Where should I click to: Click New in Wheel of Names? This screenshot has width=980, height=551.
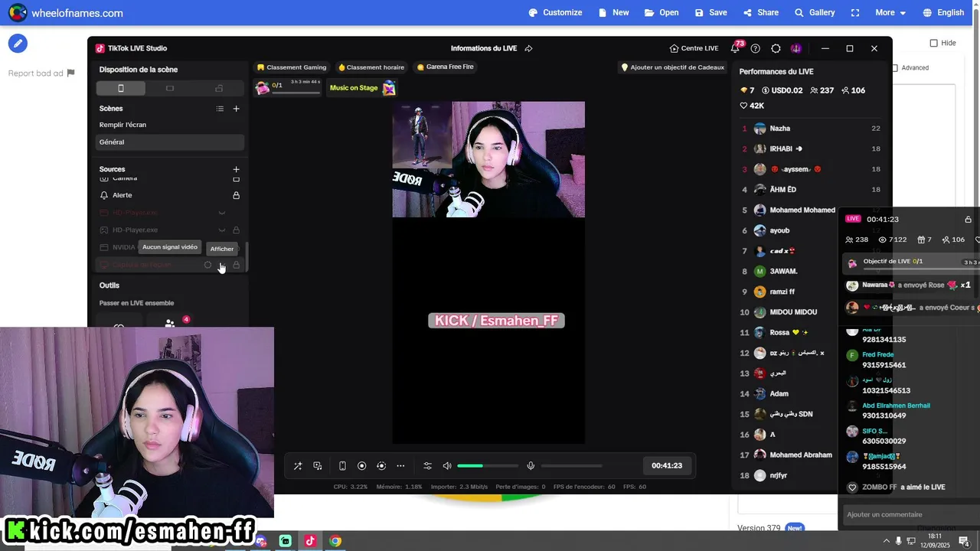click(x=613, y=12)
